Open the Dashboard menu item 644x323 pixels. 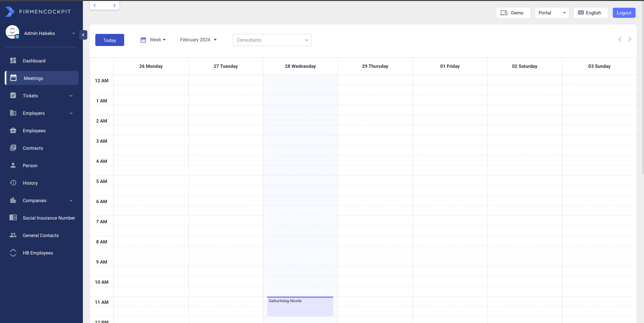pos(42,61)
